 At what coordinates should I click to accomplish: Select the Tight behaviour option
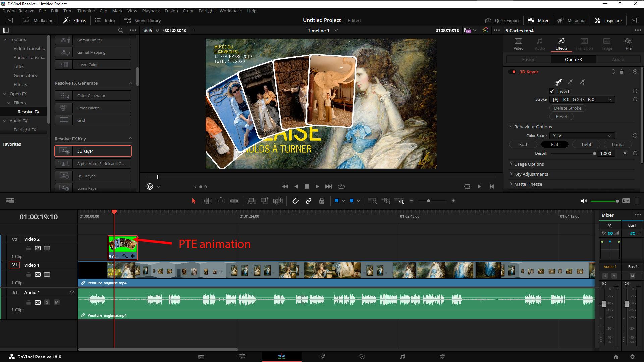tap(586, 144)
